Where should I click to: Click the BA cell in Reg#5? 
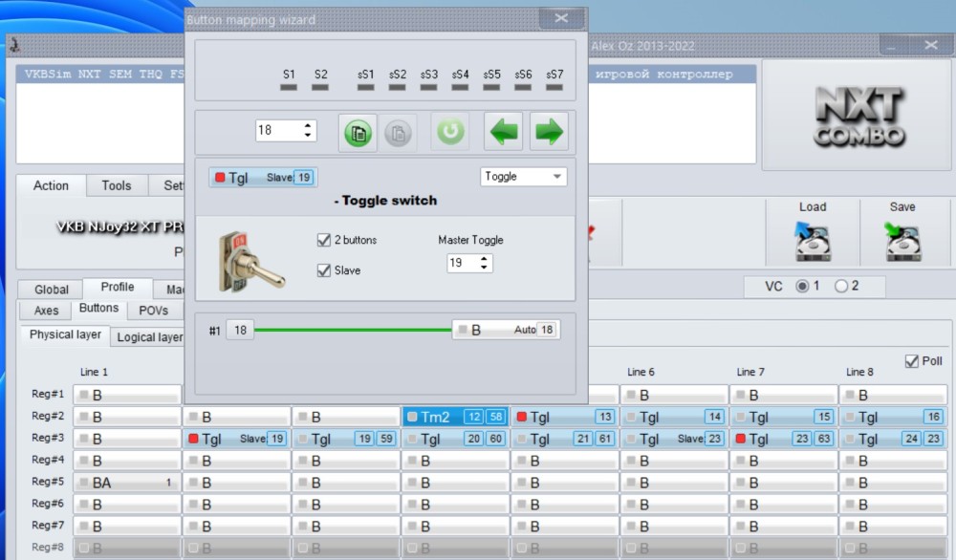tap(127, 483)
